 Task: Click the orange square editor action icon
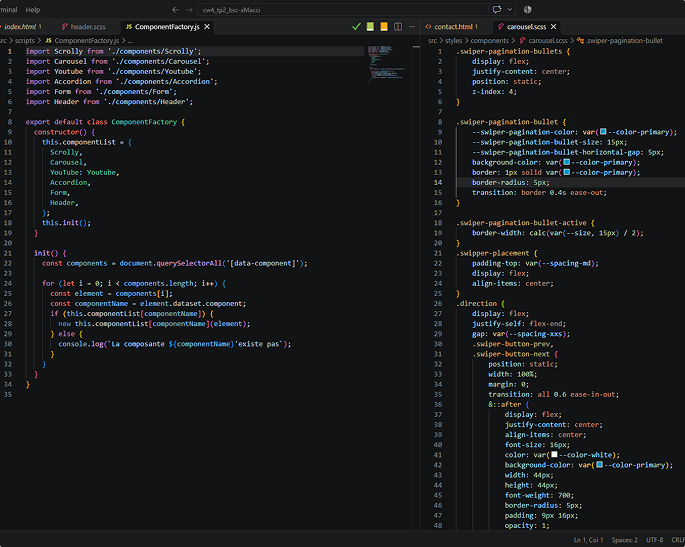coord(384,27)
